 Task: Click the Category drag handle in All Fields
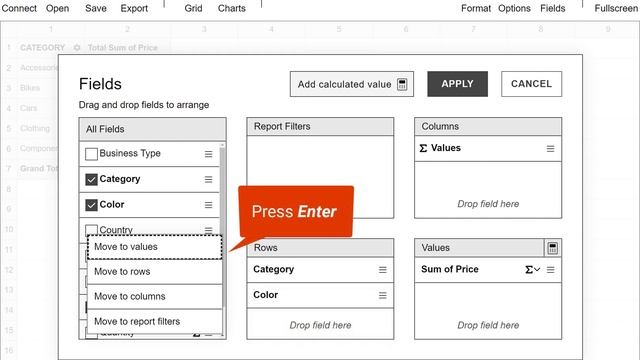pyautogui.click(x=209, y=180)
